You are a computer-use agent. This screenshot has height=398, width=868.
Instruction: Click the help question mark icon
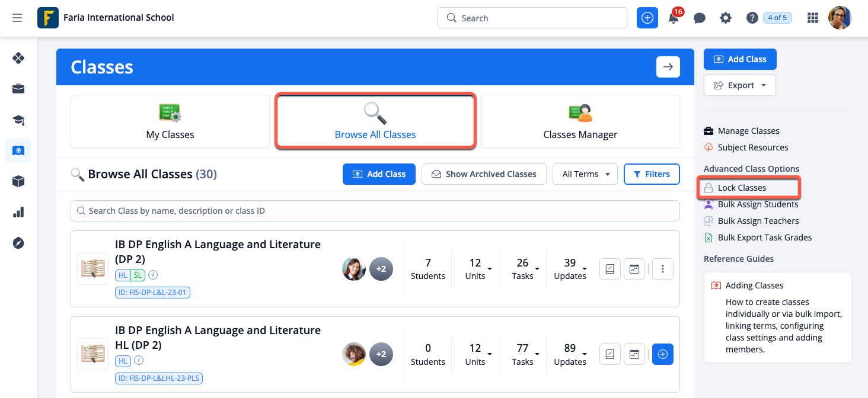point(752,18)
